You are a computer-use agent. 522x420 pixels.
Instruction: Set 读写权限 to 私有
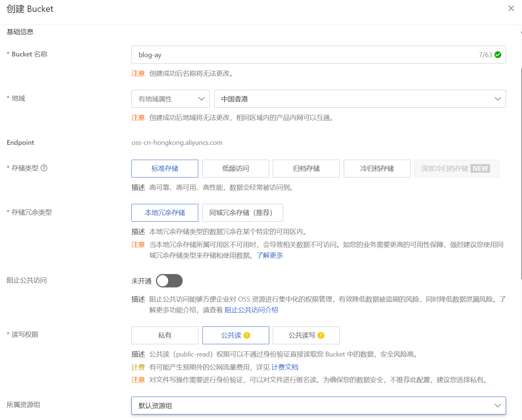click(165, 335)
